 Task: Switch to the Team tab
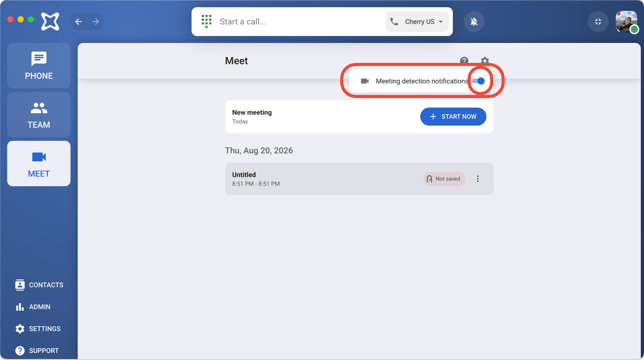tap(39, 115)
